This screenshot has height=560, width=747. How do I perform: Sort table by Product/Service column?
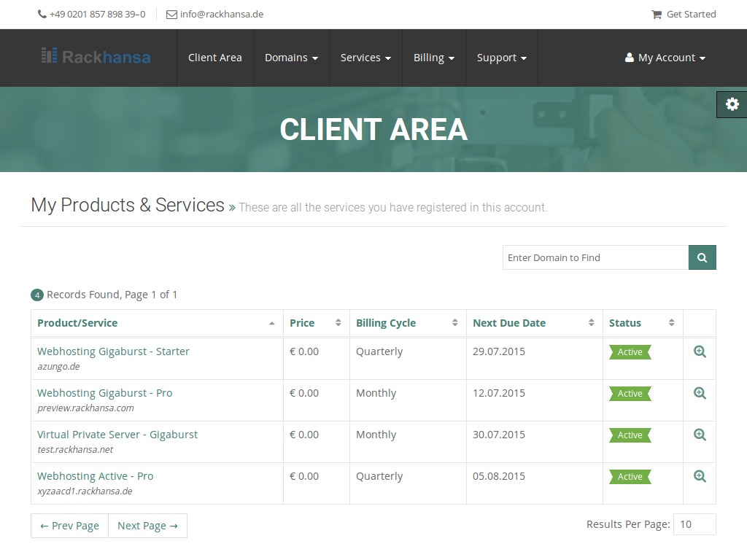click(x=157, y=323)
